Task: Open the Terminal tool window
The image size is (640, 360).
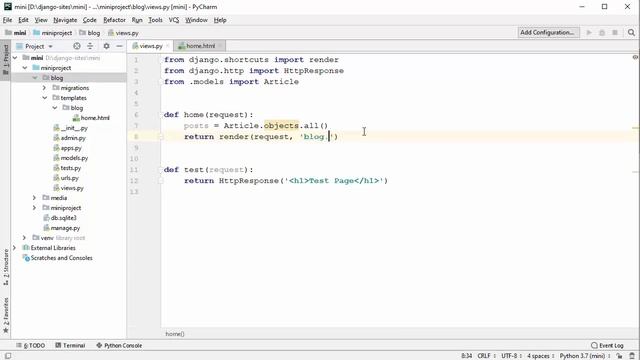Action: click(x=70, y=345)
